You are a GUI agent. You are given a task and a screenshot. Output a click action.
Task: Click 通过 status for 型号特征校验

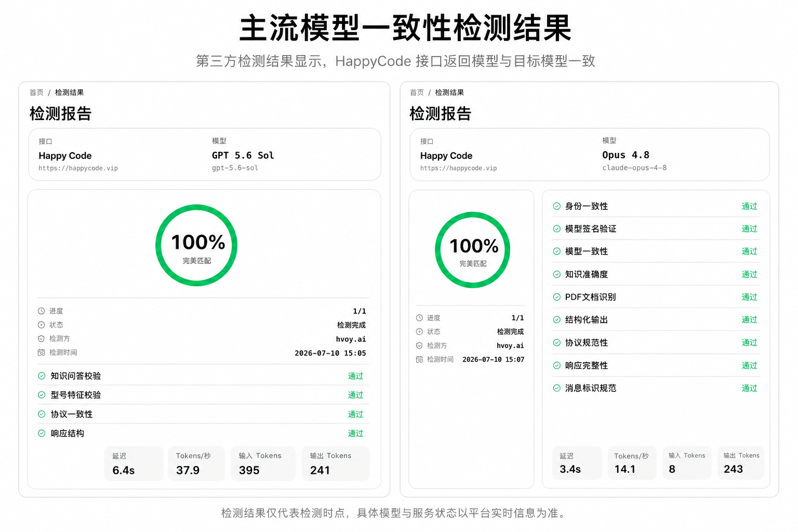(x=356, y=395)
